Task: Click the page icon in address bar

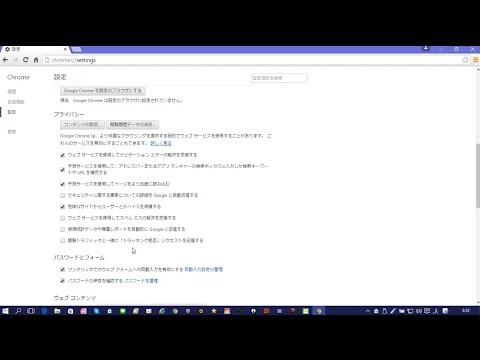Action: (x=47, y=60)
